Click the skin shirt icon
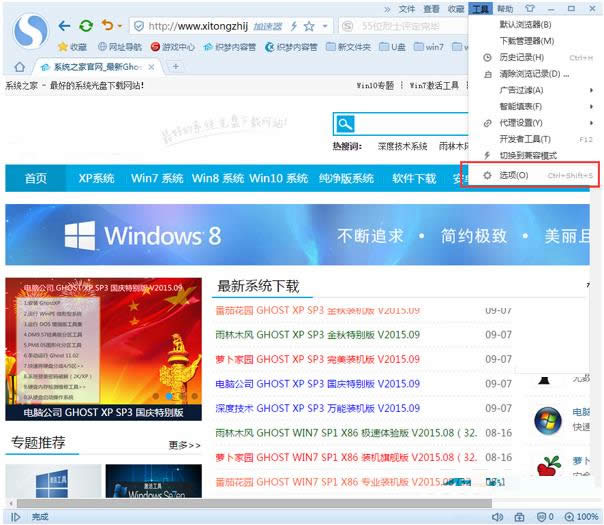This screenshot has width=604, height=525. (x=530, y=8)
